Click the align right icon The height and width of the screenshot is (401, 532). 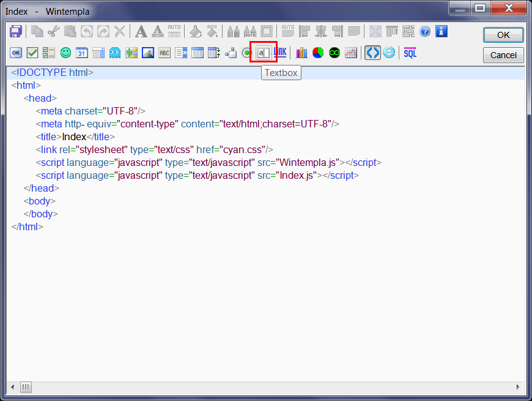tap(338, 32)
